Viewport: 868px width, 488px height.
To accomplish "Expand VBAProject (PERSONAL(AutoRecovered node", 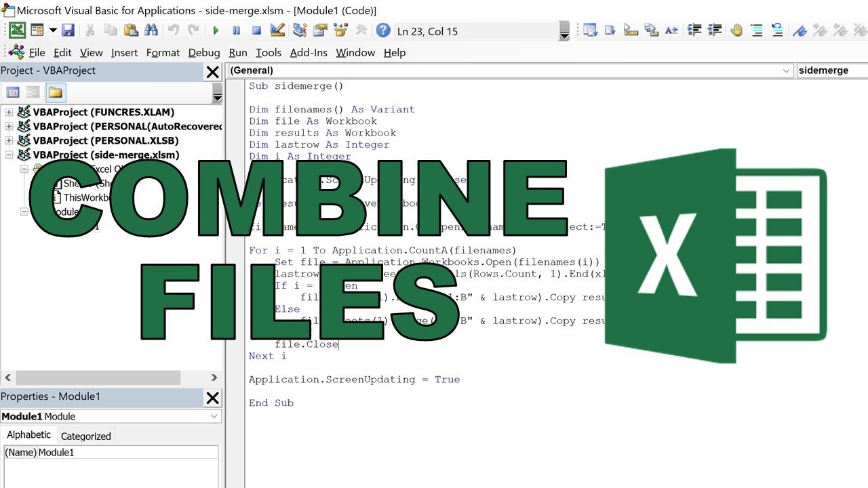I will [x=9, y=126].
